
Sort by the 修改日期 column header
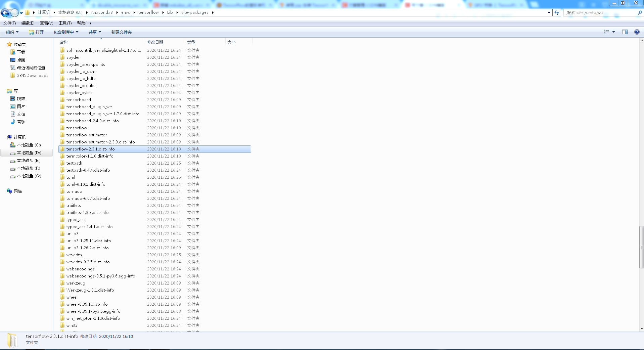coord(165,42)
